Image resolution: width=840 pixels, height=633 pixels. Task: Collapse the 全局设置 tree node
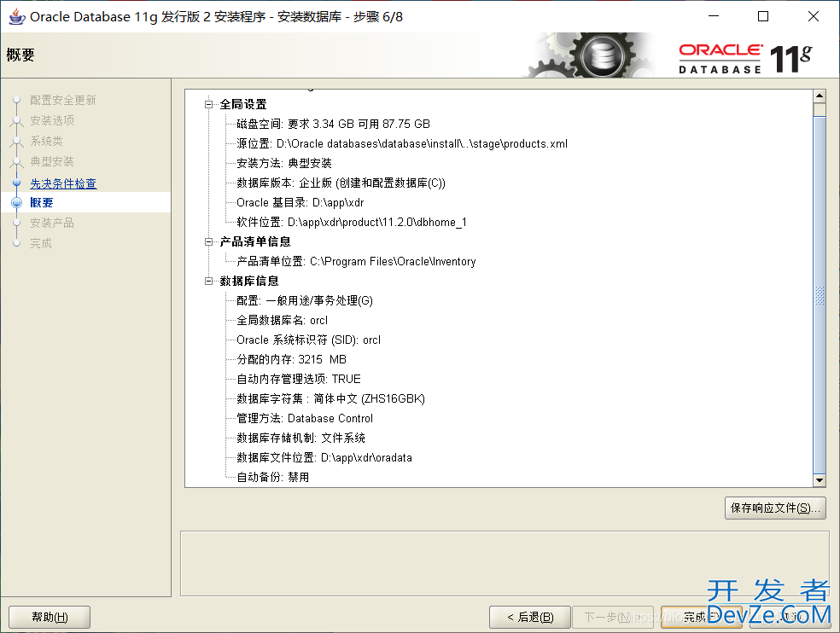tap(209, 104)
